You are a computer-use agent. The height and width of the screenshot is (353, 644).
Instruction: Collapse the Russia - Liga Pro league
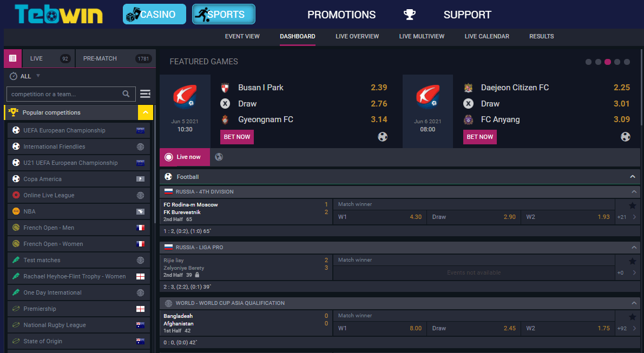[x=634, y=248]
